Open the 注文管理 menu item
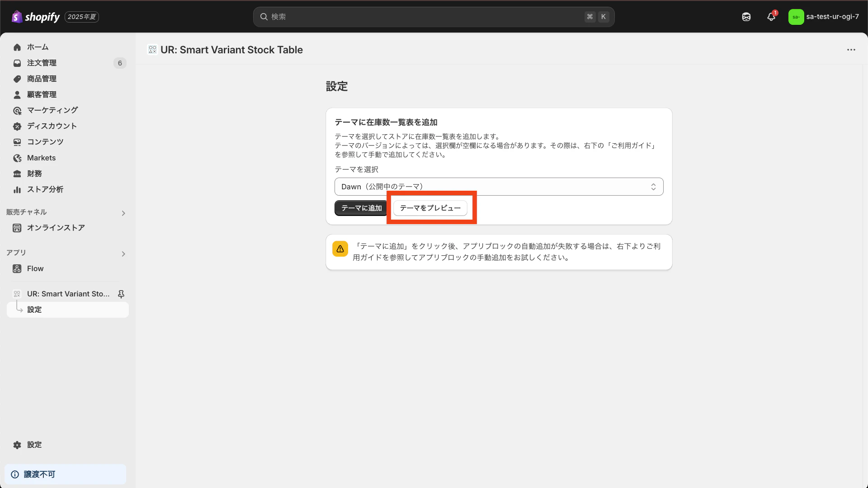Viewport: 868px width, 488px height. (x=68, y=63)
